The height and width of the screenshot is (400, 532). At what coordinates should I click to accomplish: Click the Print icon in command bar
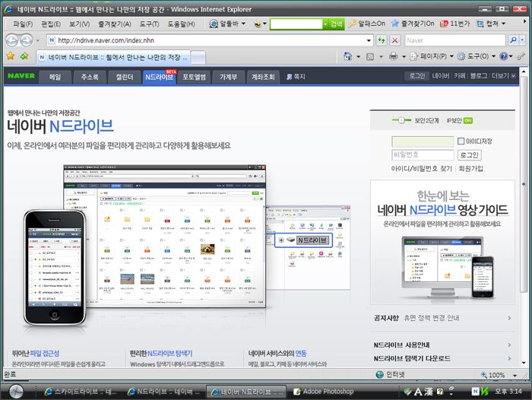(393, 56)
